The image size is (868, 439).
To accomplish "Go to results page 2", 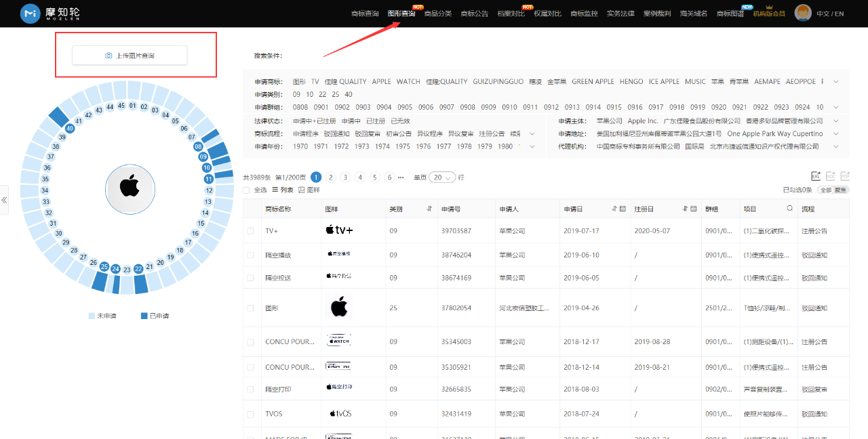I will (331, 177).
